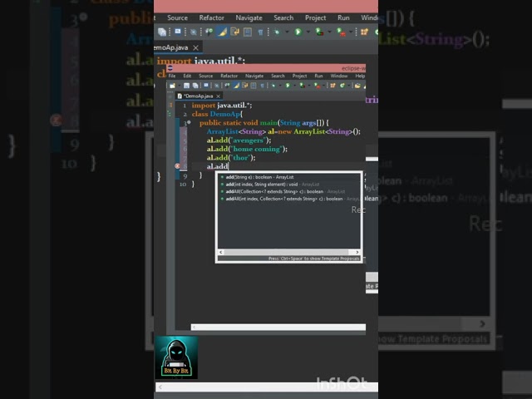Open File menu in front Eclipse window
Viewport: 532px width, 399px height.
172,76
